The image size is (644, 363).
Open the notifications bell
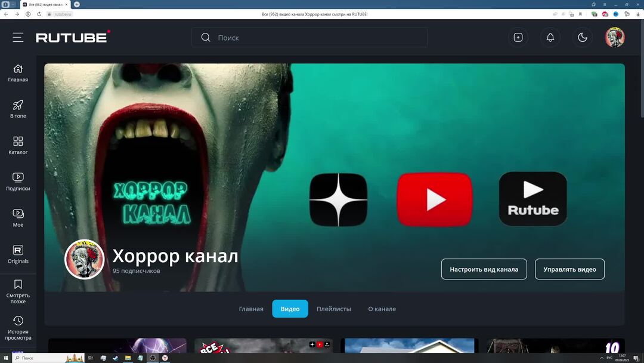click(550, 38)
